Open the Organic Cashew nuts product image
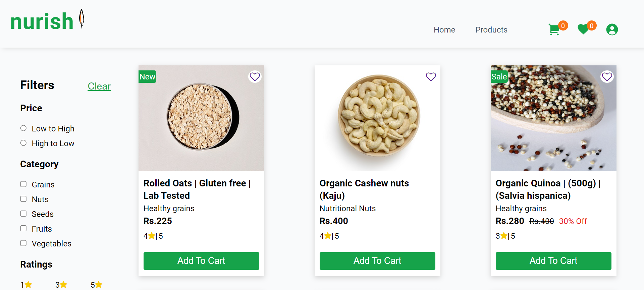 pyautogui.click(x=377, y=118)
